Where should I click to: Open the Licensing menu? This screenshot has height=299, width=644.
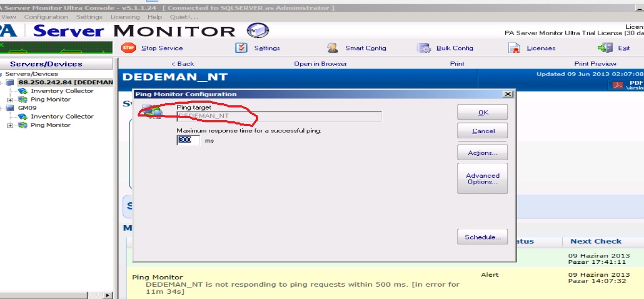(125, 17)
